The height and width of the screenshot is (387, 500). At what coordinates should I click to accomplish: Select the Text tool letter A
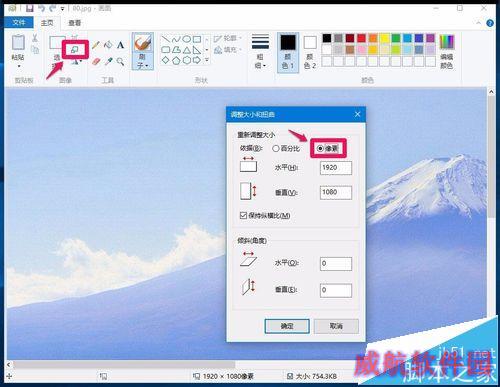(120, 45)
